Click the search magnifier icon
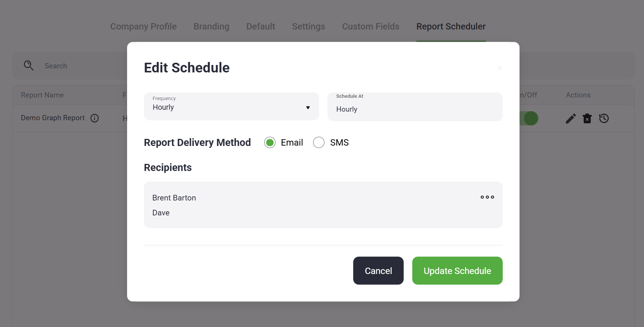This screenshot has height=327, width=644. [x=28, y=66]
